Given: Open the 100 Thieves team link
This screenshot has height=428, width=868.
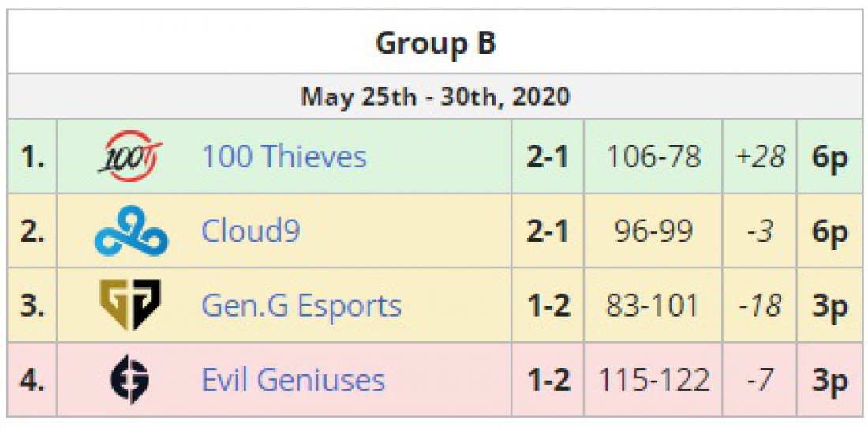Looking at the screenshot, I should pyautogui.click(x=284, y=156).
